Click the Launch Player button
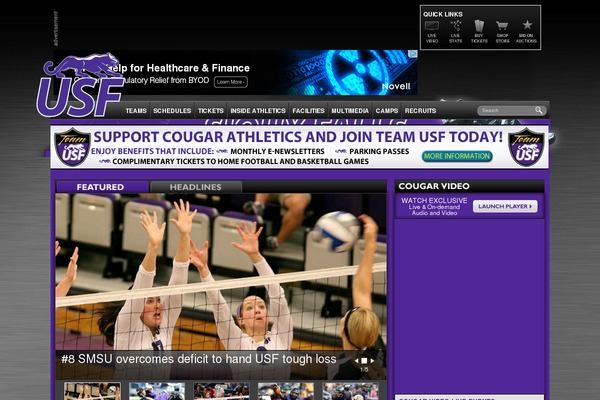The width and height of the screenshot is (600, 400). coord(505,206)
